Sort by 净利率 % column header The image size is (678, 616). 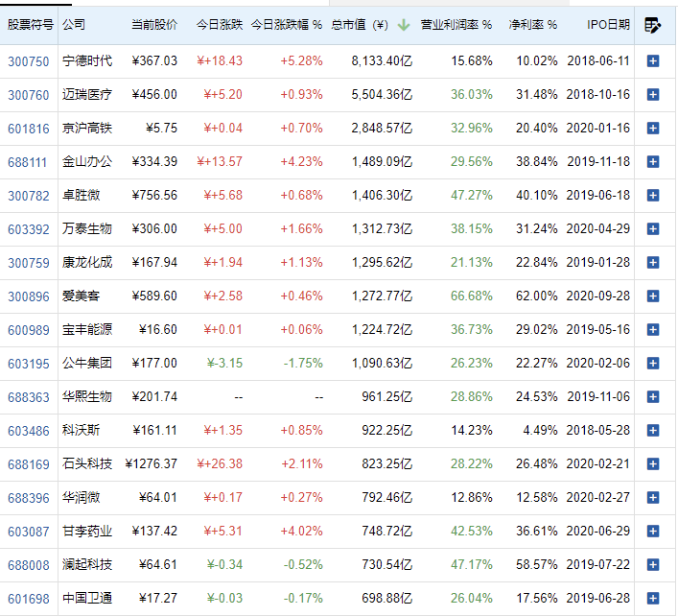533,25
